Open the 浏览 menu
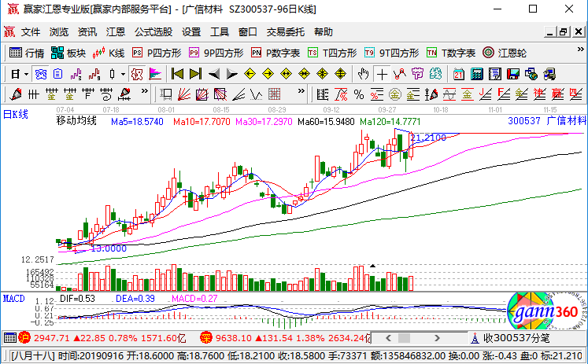The image size is (588, 364). [59, 32]
